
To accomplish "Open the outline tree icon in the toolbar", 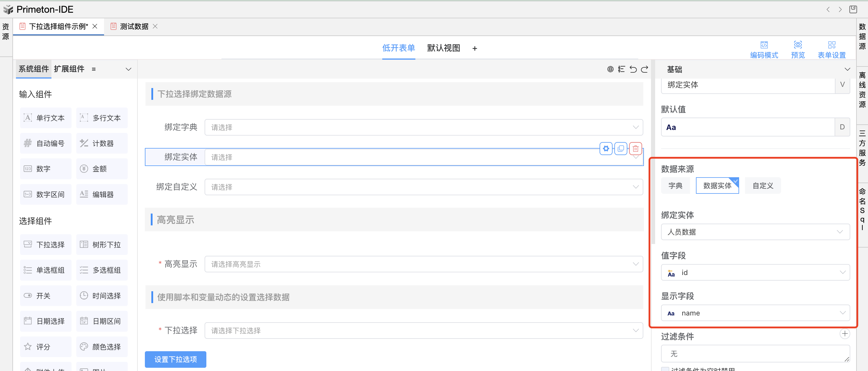I will coord(622,69).
